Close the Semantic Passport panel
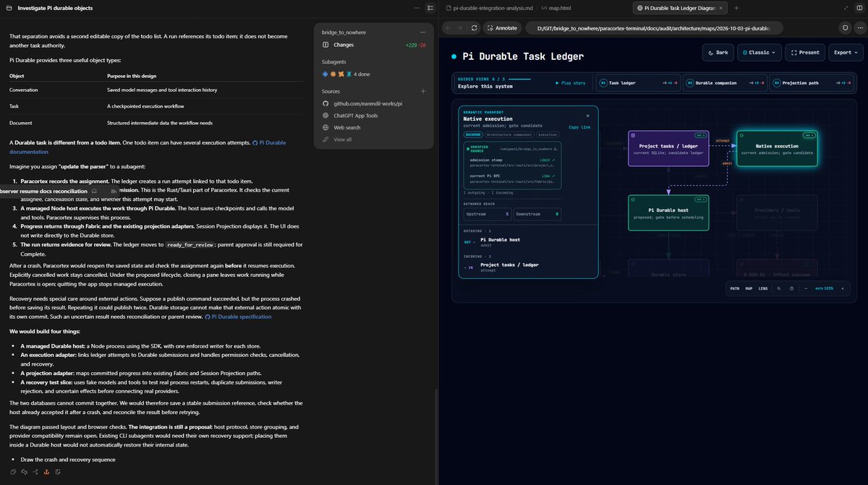Viewport: 868px width, 485px height. (588, 116)
